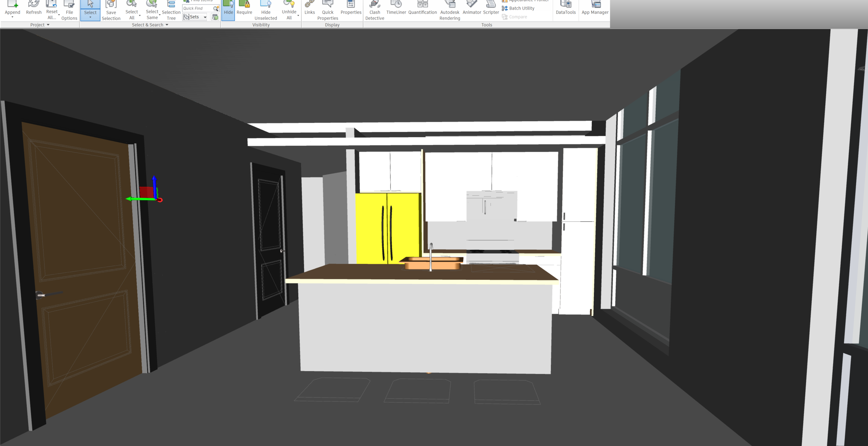868x446 pixels.
Task: Open the Sets dropdown
Action: coord(205,17)
